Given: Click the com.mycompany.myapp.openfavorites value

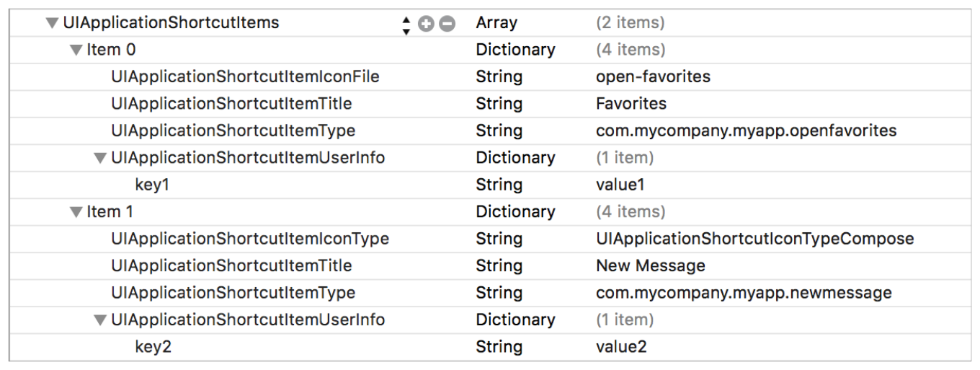Looking at the screenshot, I should 746,131.
